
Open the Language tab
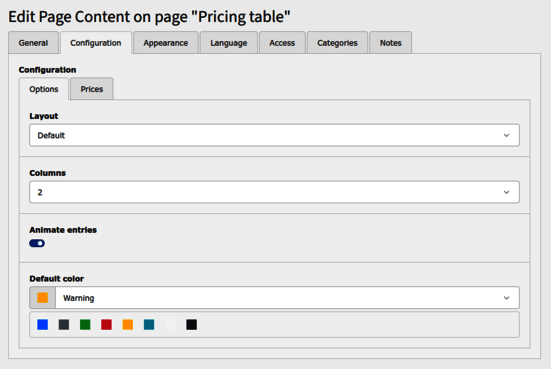[229, 43]
